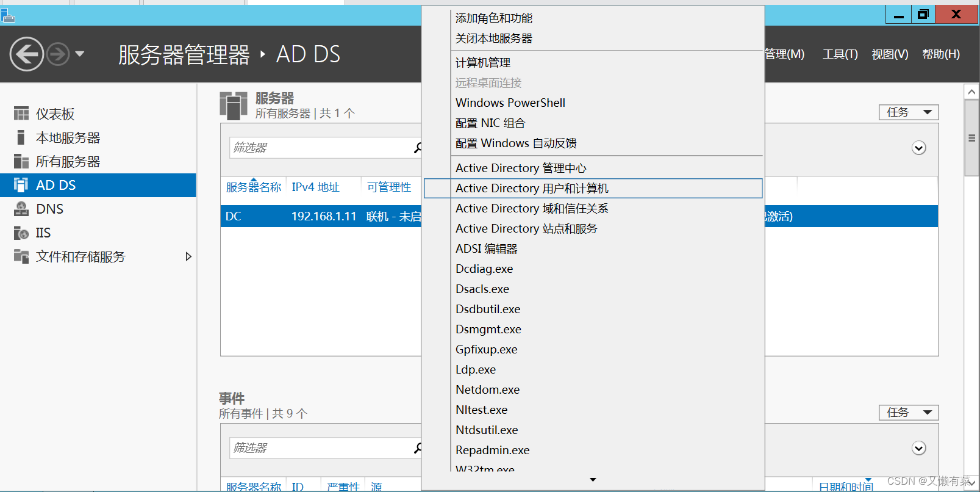Sort events by ID column header
This screenshot has height=492, width=980.
[x=298, y=487]
